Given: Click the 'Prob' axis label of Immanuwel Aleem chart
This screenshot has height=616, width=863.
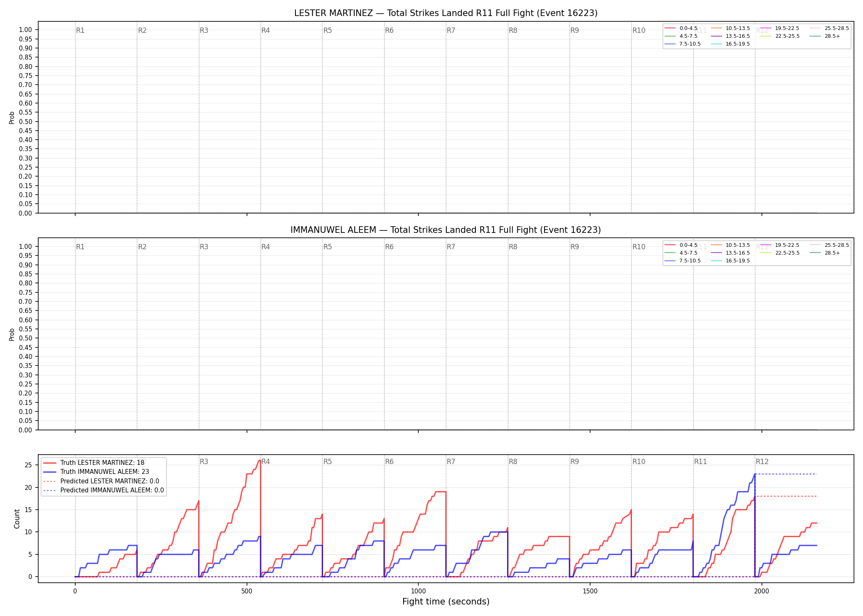Looking at the screenshot, I should coord(12,334).
